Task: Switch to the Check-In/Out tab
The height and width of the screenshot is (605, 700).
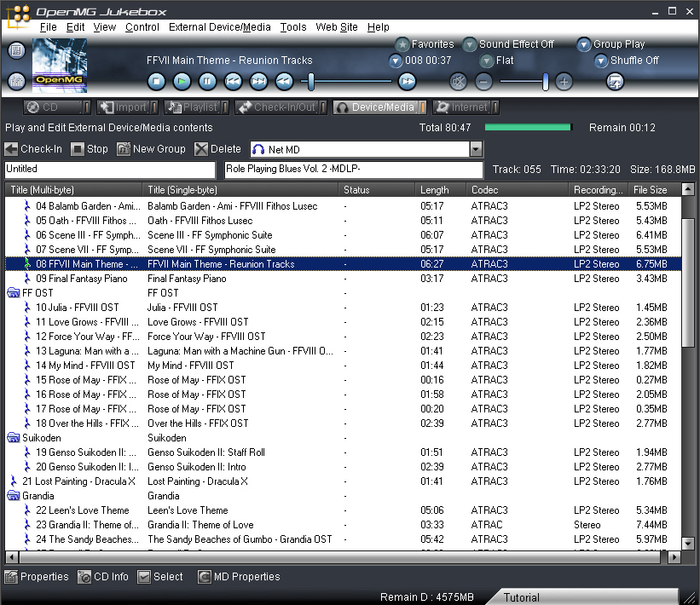Action: [281, 107]
